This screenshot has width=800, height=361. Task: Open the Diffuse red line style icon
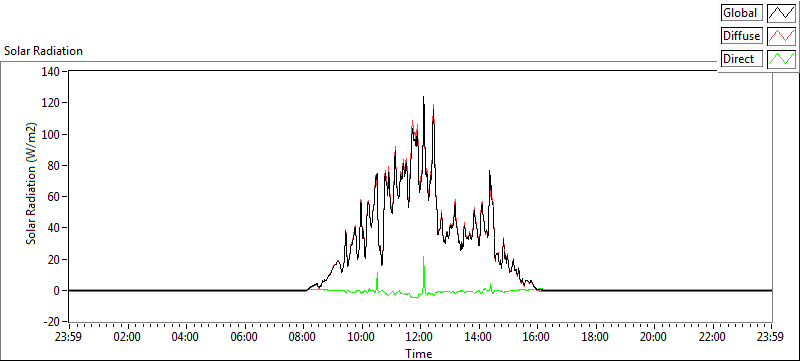tap(781, 36)
